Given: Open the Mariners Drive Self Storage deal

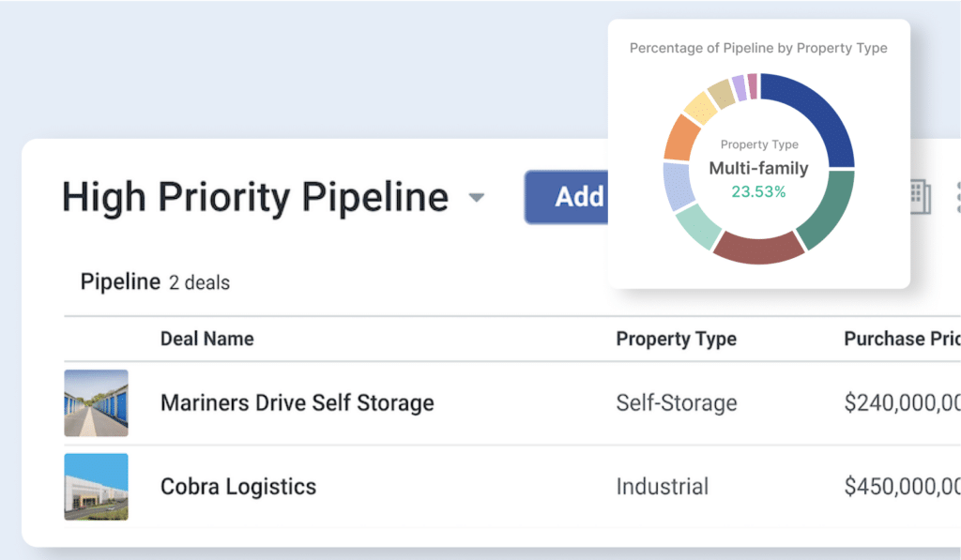Looking at the screenshot, I should point(297,402).
